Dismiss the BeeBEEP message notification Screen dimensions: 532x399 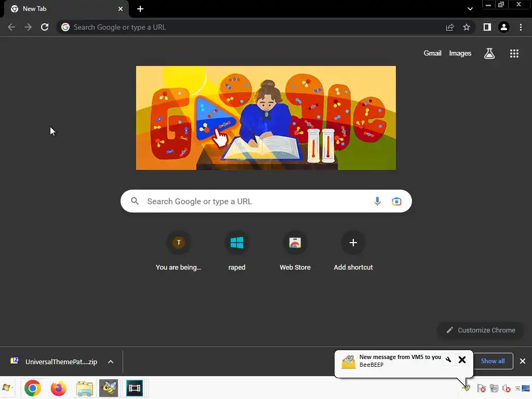click(x=462, y=360)
